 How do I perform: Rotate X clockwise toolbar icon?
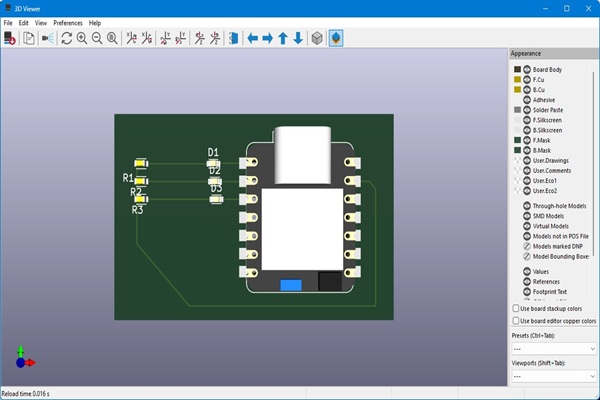coord(131,38)
